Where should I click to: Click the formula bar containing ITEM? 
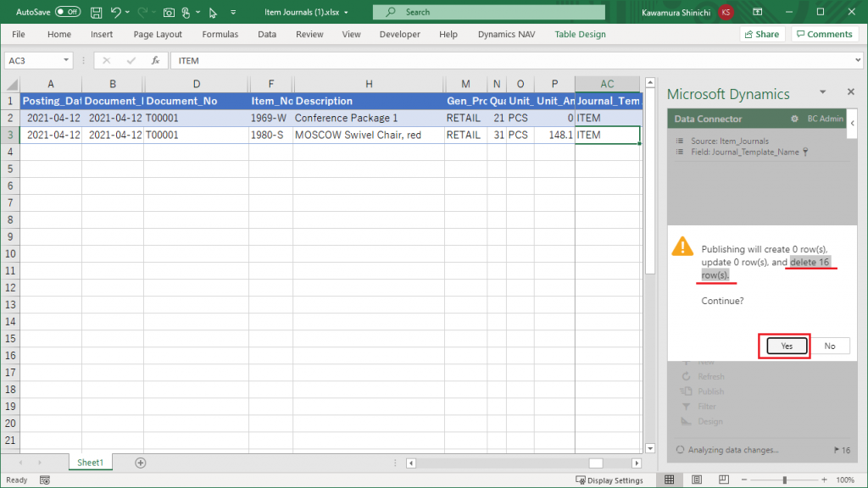512,60
